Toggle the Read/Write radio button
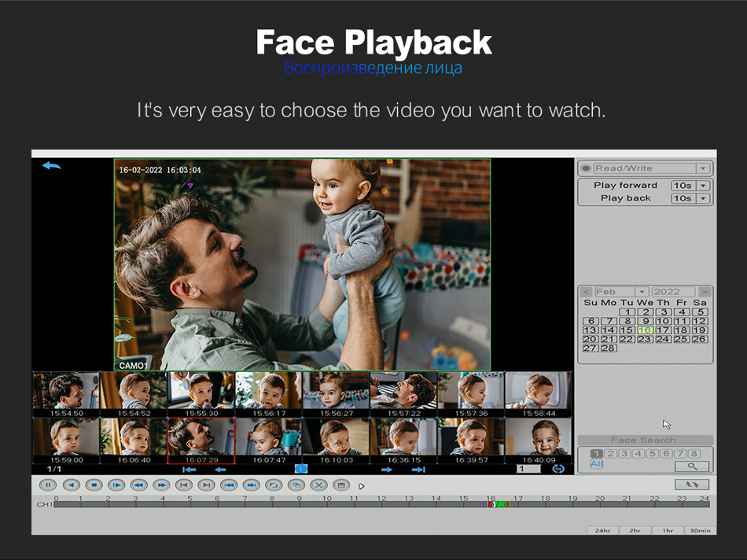Viewport: 747px width, 560px height. 587,168
